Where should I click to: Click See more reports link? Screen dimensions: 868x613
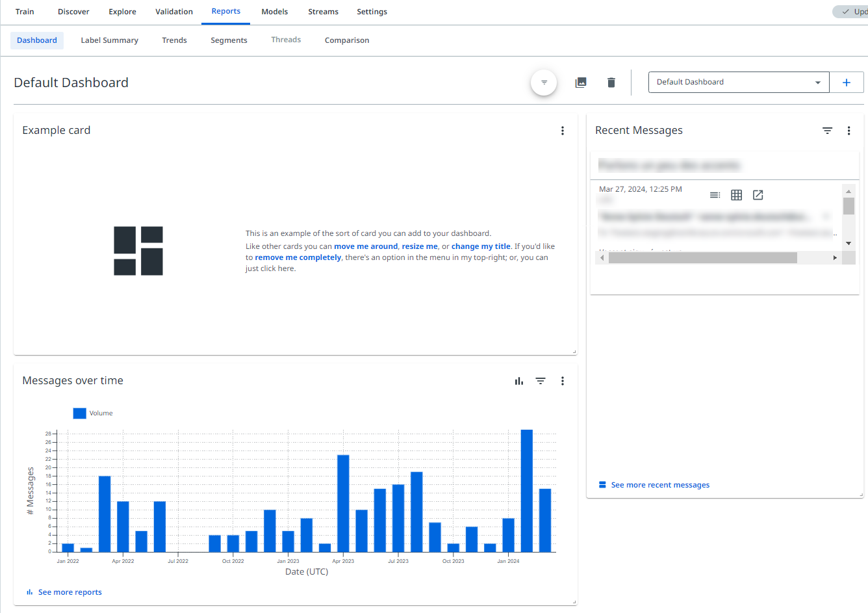[x=70, y=592]
